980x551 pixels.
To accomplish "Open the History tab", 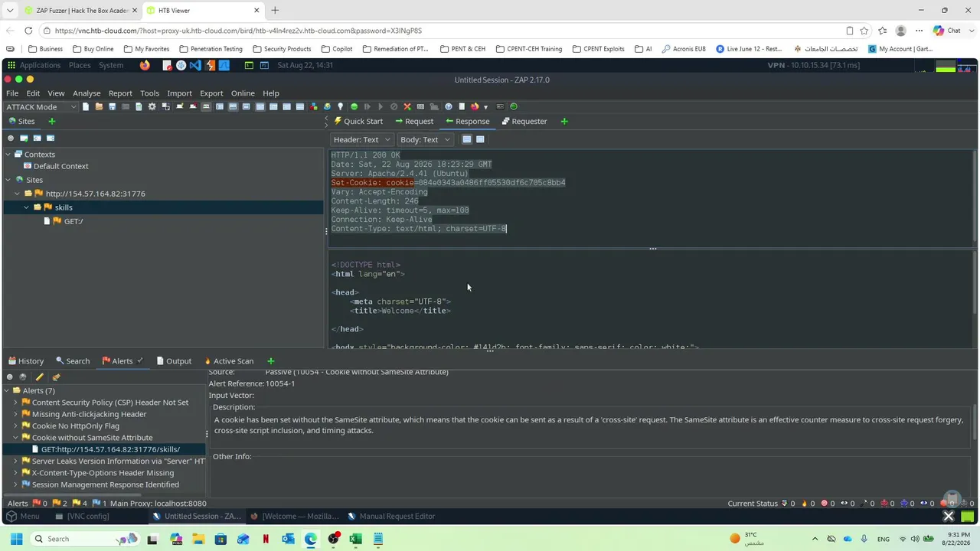I will pyautogui.click(x=25, y=361).
